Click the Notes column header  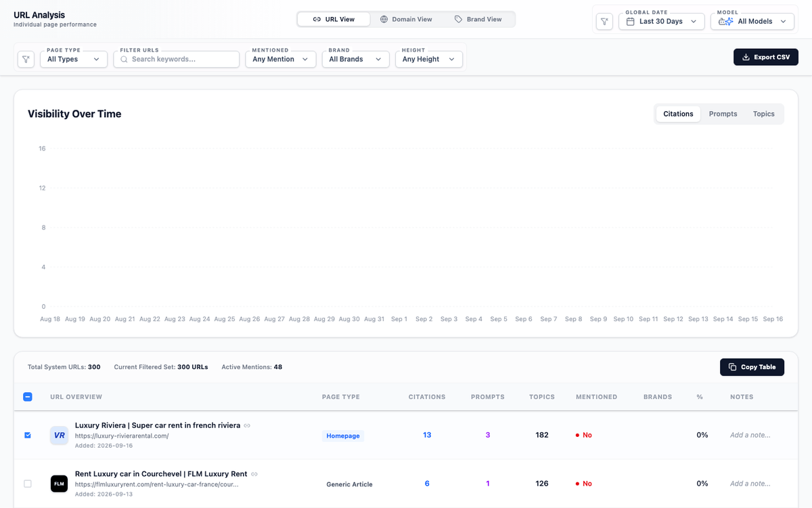742,397
